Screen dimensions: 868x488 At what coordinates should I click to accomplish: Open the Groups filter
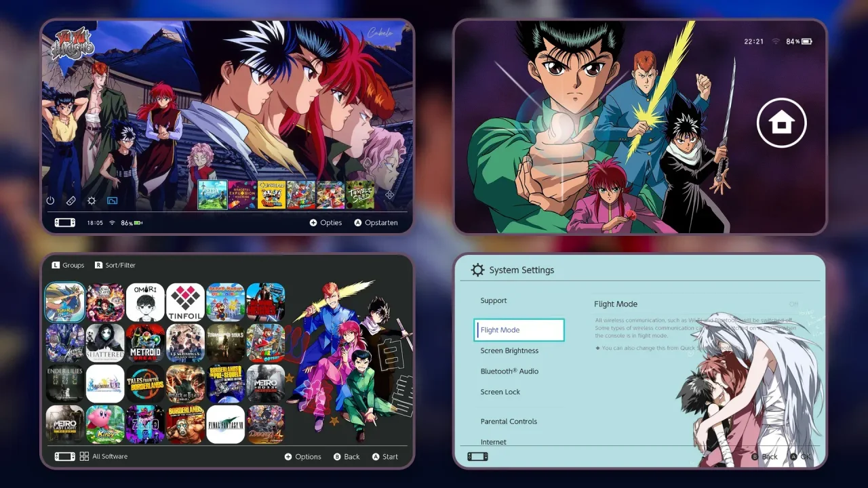[x=68, y=265]
